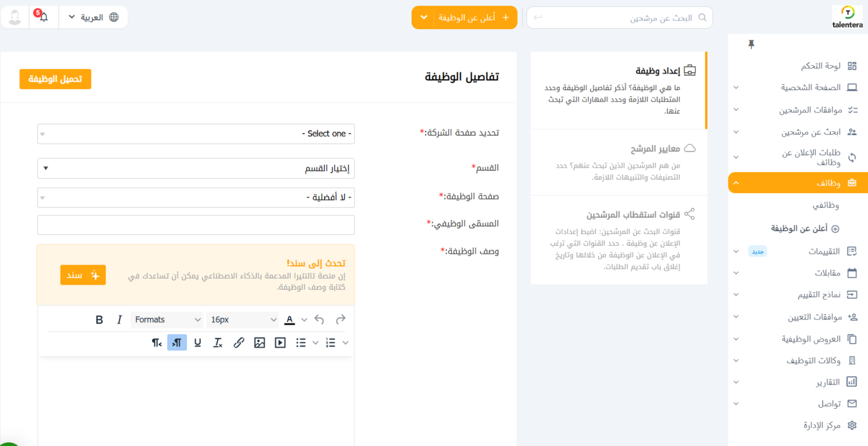
Task: Open لوحة التحكم in the sidebar
Action: coord(821,66)
